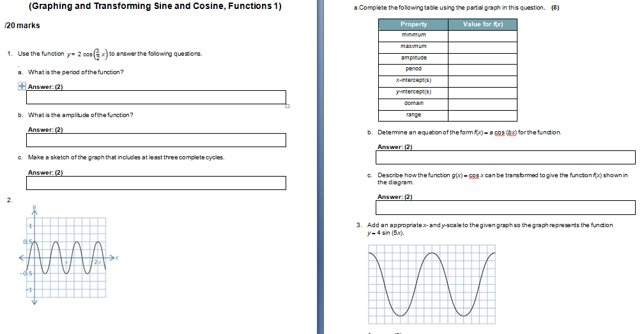
Task: Click the answer box for the sketch question
Action: (x=156, y=183)
